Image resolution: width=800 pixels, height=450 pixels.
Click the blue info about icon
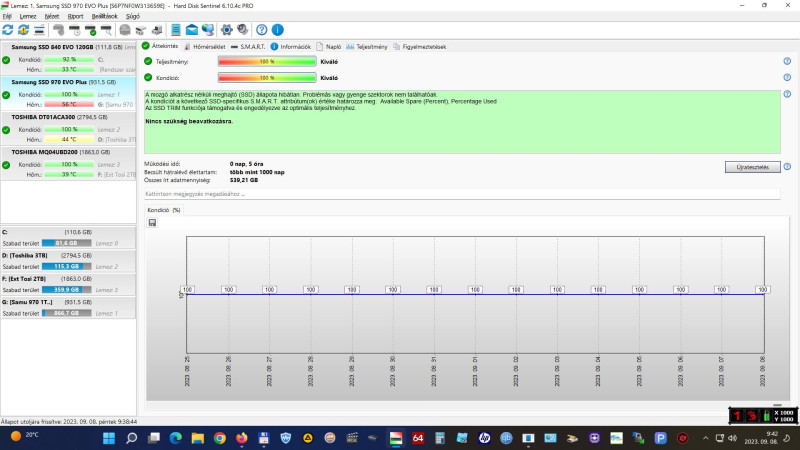278,30
